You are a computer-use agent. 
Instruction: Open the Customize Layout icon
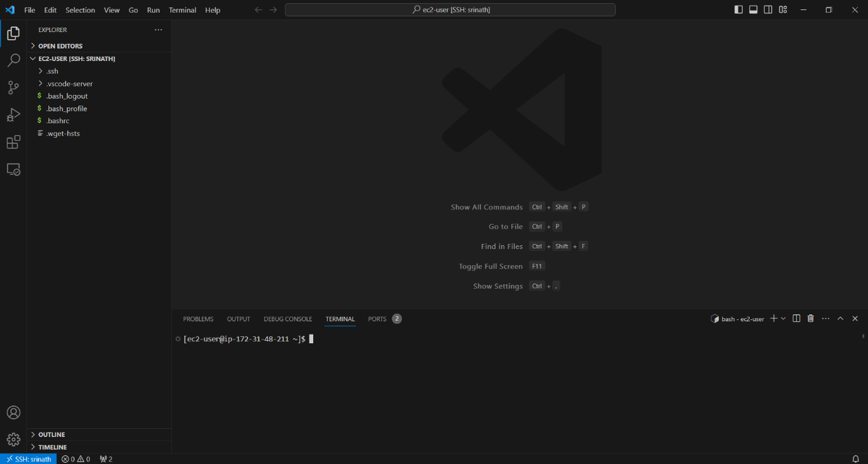click(x=783, y=9)
